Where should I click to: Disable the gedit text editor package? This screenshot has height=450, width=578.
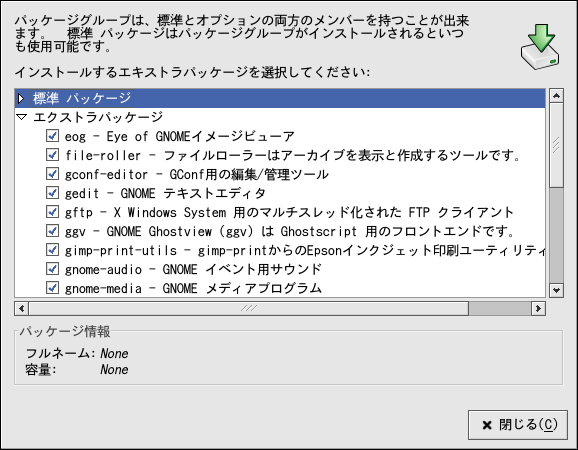pos(52,192)
